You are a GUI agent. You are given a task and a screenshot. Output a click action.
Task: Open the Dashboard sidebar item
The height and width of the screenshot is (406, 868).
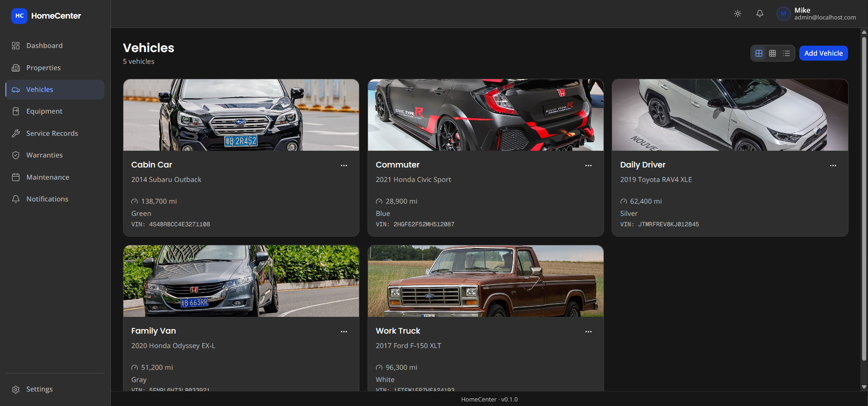click(x=55, y=46)
